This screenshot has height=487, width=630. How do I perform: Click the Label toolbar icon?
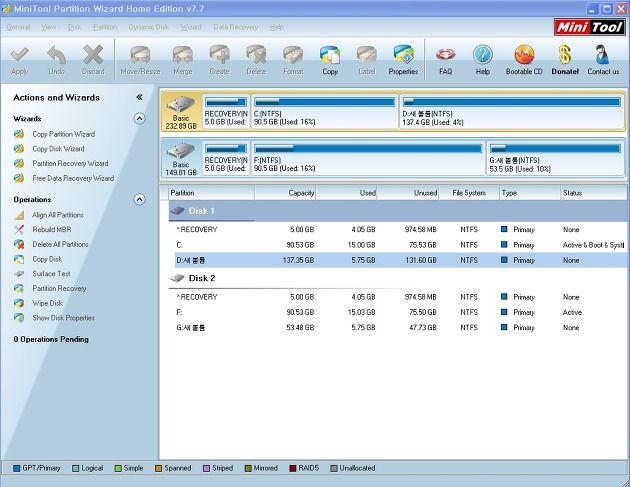pyautogui.click(x=366, y=55)
